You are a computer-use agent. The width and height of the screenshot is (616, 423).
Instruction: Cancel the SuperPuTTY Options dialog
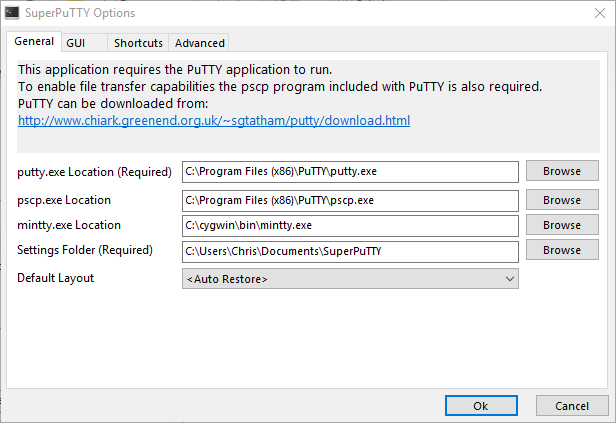[572, 406]
